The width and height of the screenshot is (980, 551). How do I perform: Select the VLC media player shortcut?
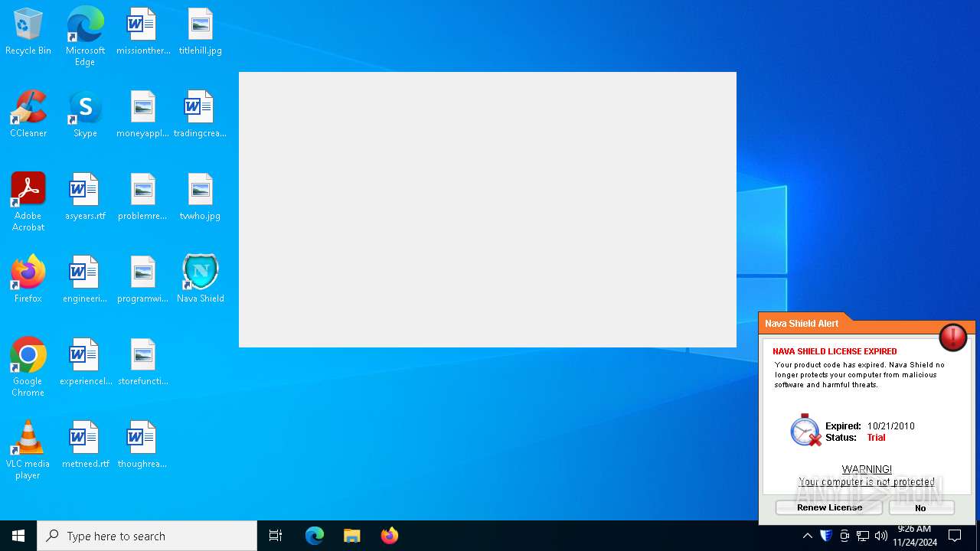28,450
